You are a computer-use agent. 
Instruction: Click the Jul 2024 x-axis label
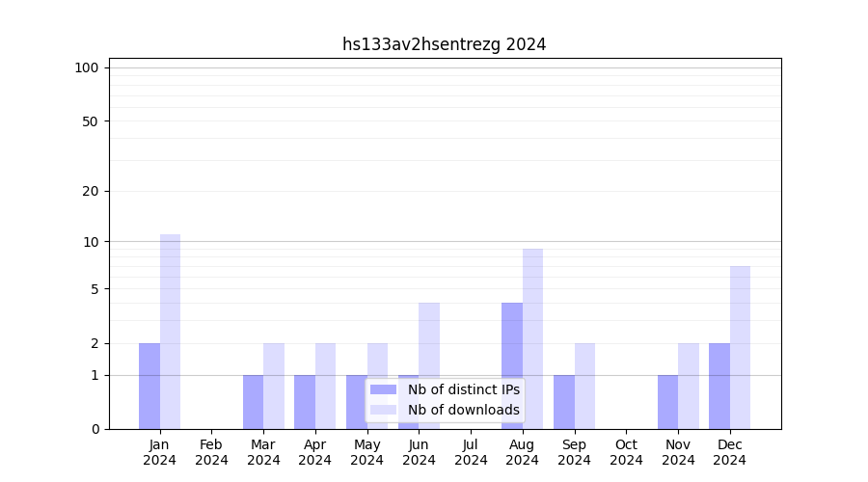pyautogui.click(x=471, y=452)
